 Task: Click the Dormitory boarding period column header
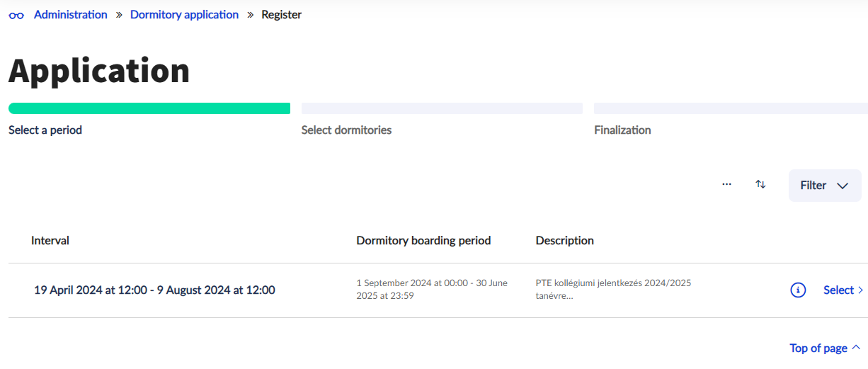tap(423, 241)
